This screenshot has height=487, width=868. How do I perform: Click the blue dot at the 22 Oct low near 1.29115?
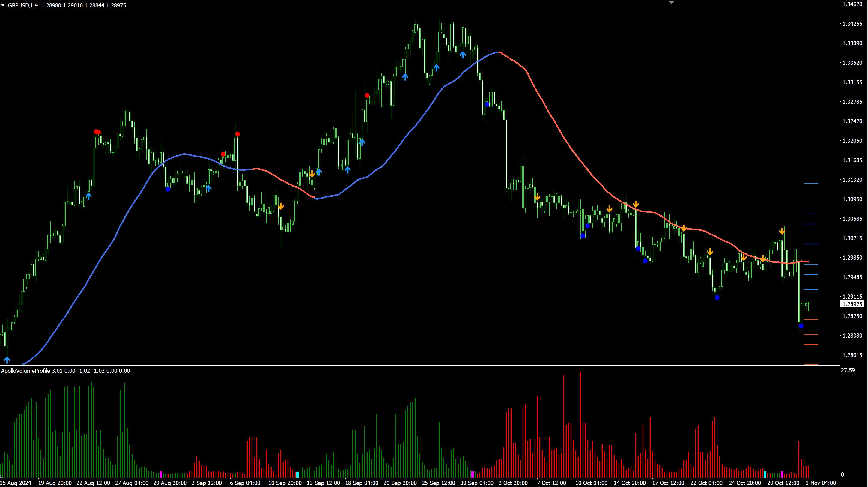[717, 297]
